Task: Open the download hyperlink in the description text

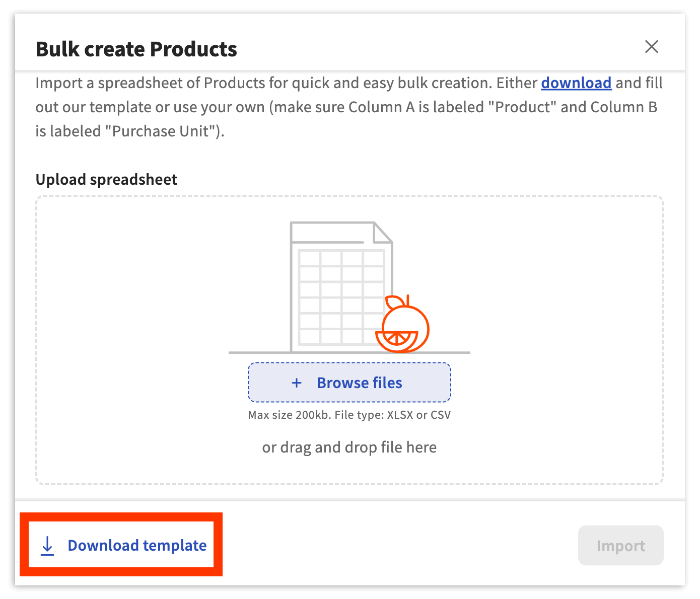Action: click(576, 83)
